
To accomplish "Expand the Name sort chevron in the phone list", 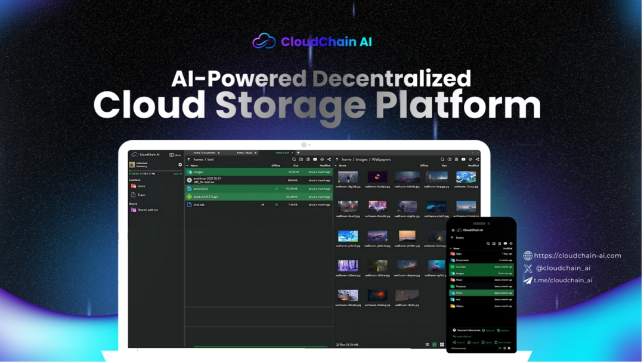I will tap(451, 248).
